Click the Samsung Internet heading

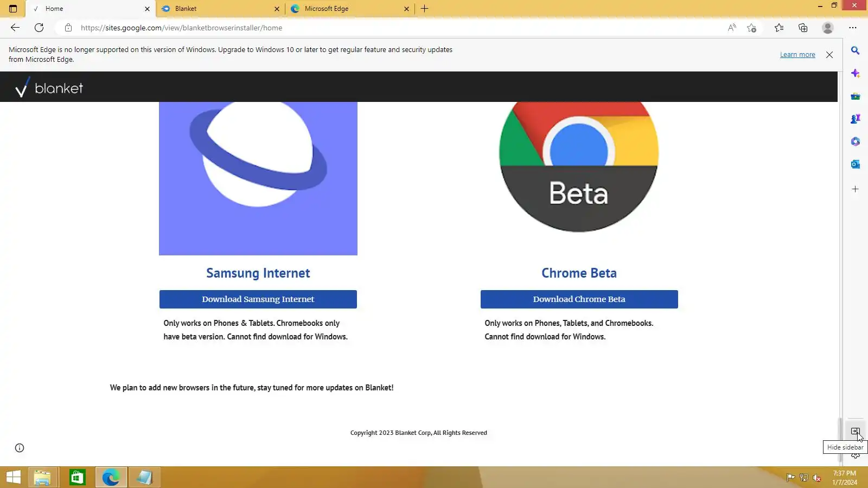(x=258, y=273)
